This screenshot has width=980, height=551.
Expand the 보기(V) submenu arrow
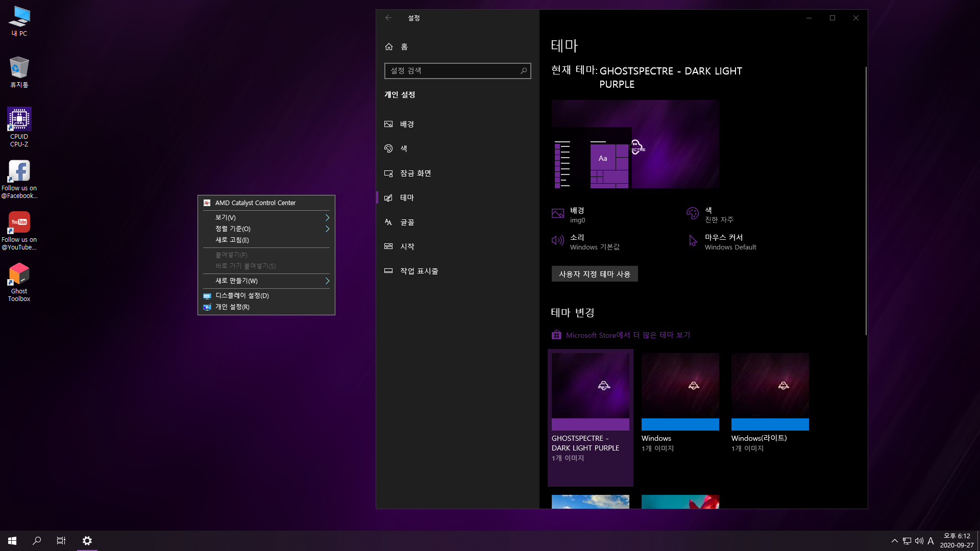(327, 217)
